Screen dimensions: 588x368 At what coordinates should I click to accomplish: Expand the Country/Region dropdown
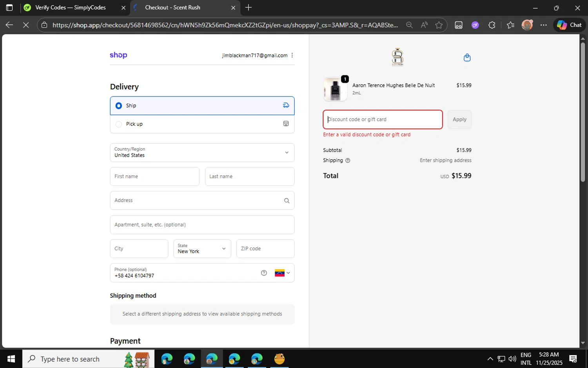(202, 153)
